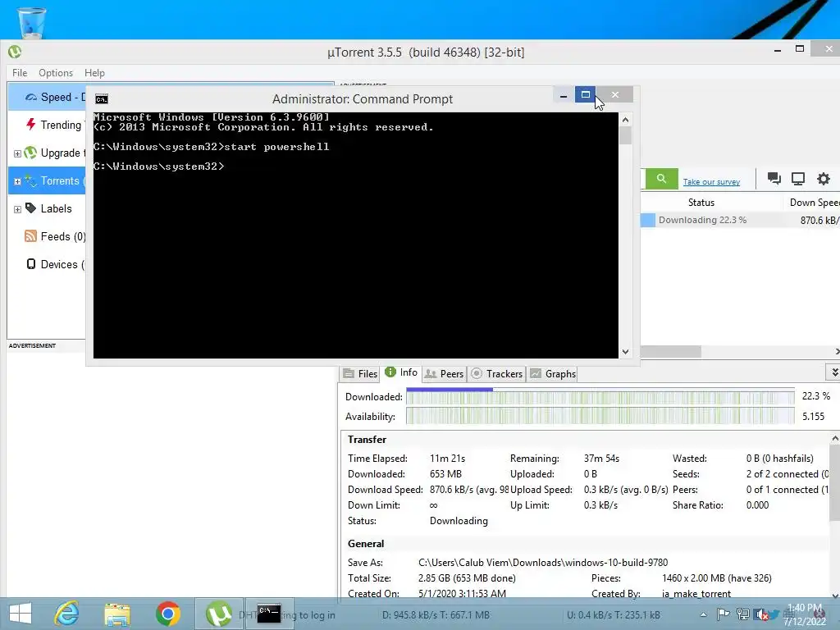Screen dimensions: 840x630
Task: Open the File menu in uTorrent
Action: pos(20,72)
